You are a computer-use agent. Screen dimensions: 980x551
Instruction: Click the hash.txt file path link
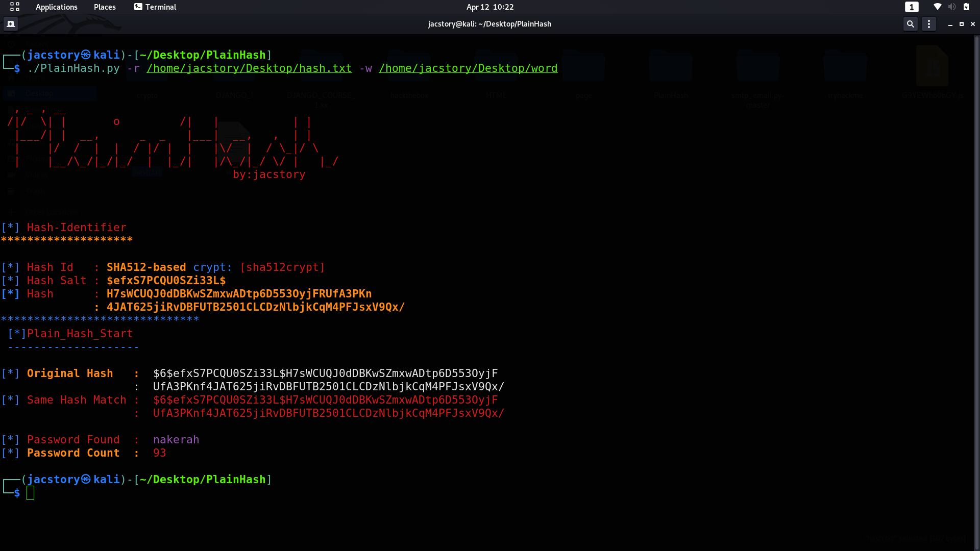(249, 68)
